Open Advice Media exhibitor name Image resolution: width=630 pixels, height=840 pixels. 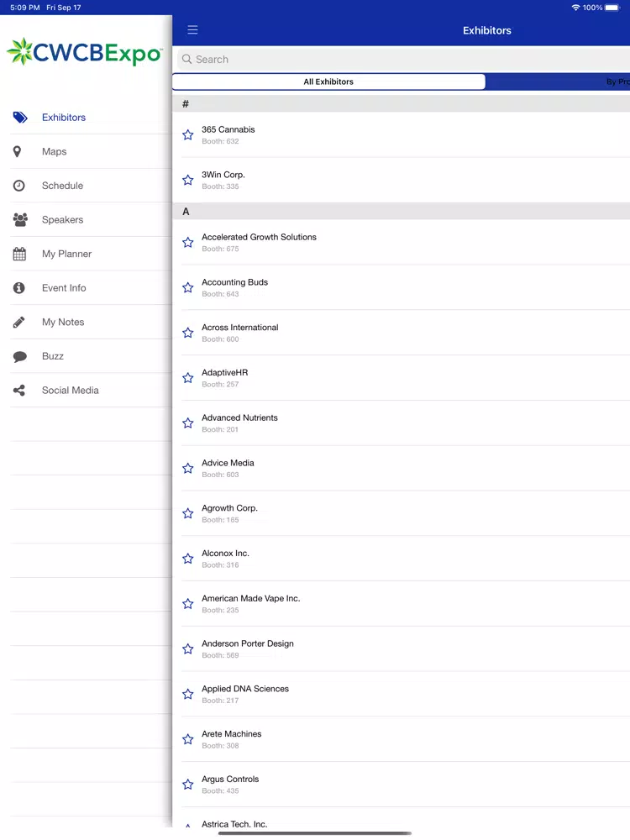228,463
